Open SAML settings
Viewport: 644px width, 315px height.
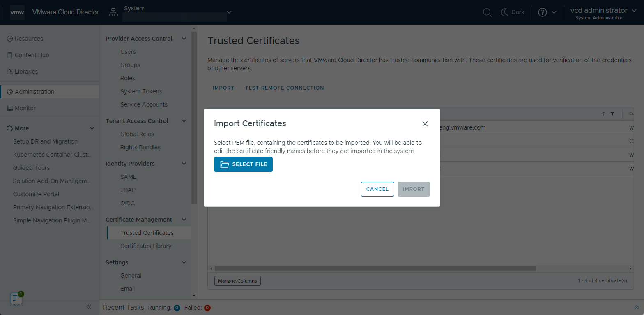(128, 177)
